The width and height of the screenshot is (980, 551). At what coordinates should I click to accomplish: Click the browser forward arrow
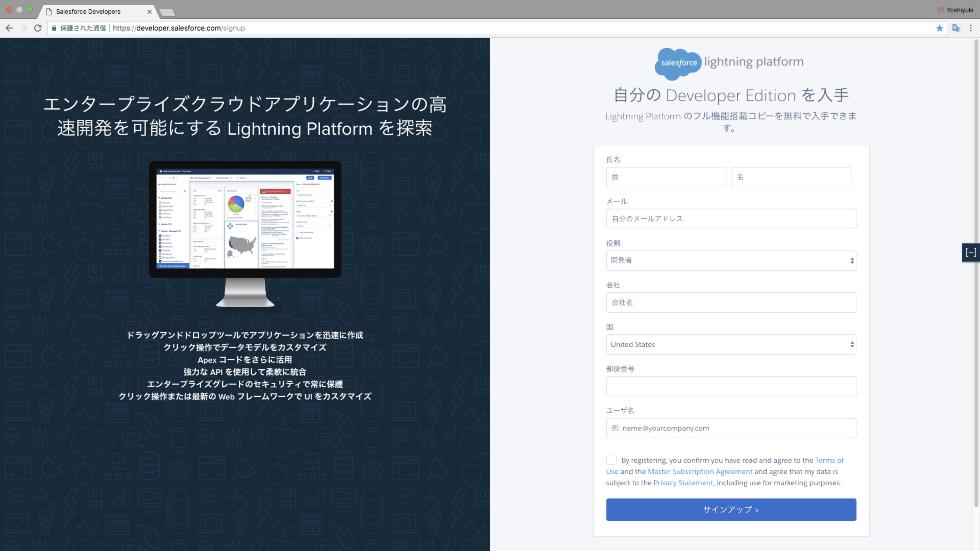tap(23, 28)
